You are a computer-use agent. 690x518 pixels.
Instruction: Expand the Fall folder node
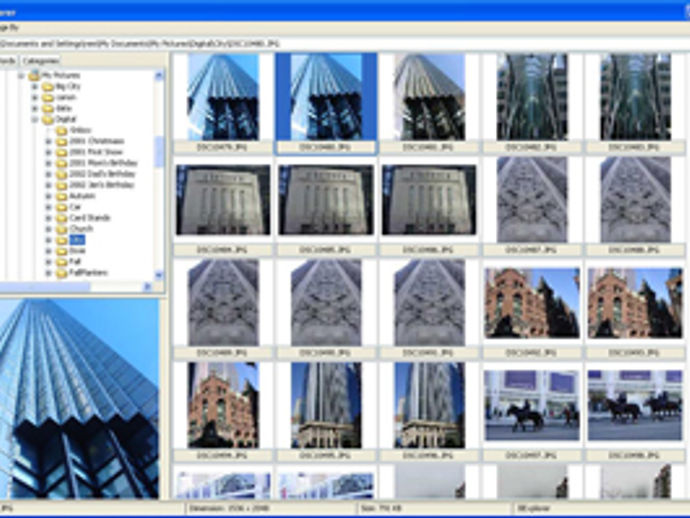tap(48, 263)
